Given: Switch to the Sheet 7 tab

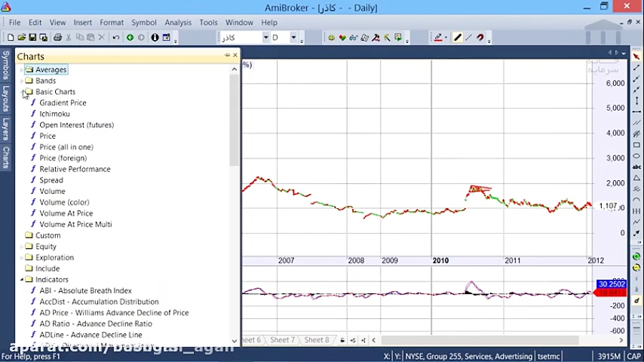Looking at the screenshot, I should (x=282, y=341).
